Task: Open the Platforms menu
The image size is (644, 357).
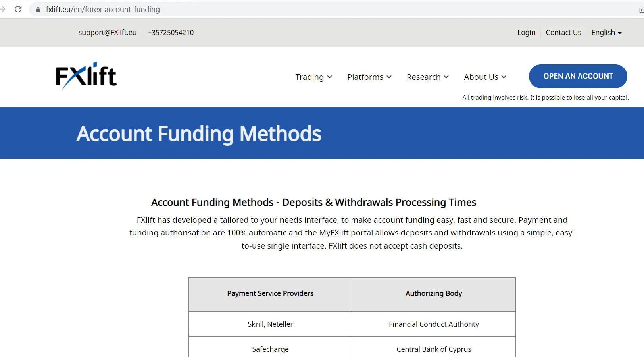Action: click(369, 77)
